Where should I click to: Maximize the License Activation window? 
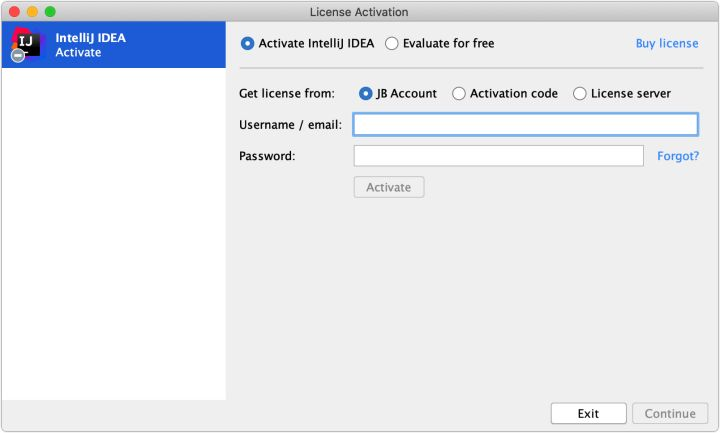(x=50, y=11)
